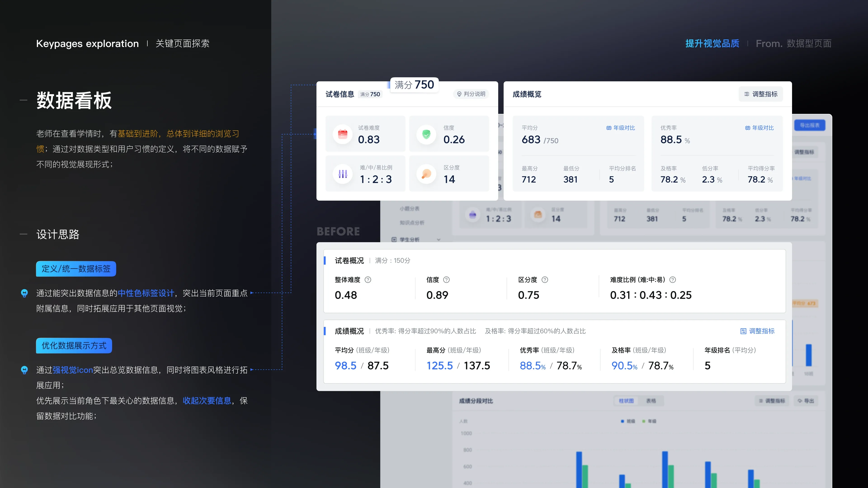Click blue 最高分 value 125.5
Viewport: 868px width, 488px height.
[439, 366]
